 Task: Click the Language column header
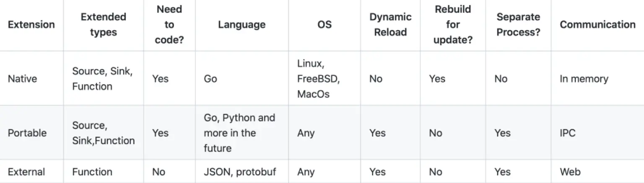(x=241, y=25)
